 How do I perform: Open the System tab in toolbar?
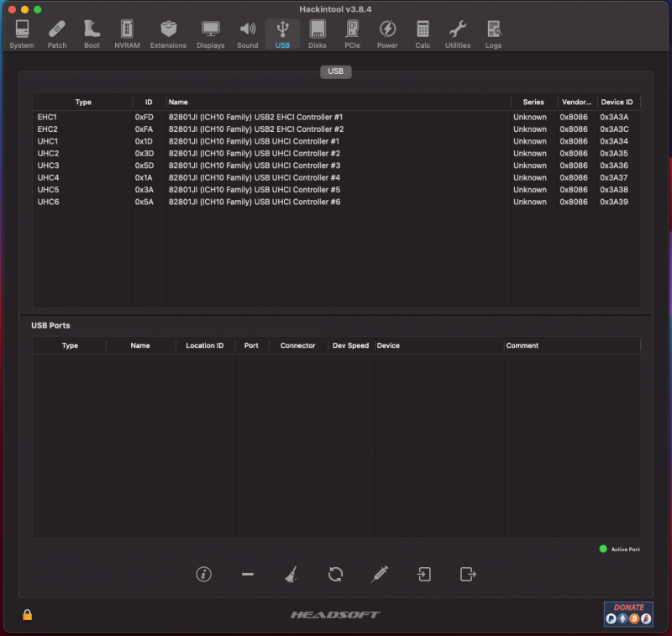pos(22,34)
